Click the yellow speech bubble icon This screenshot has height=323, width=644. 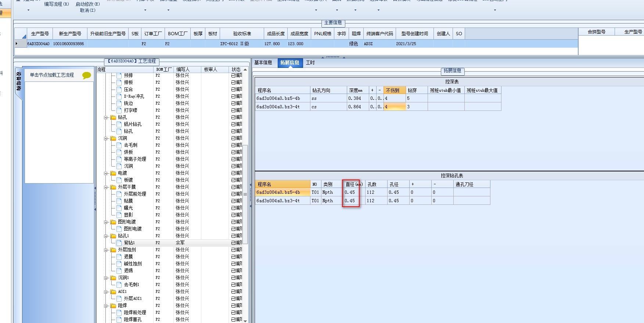pos(87,75)
